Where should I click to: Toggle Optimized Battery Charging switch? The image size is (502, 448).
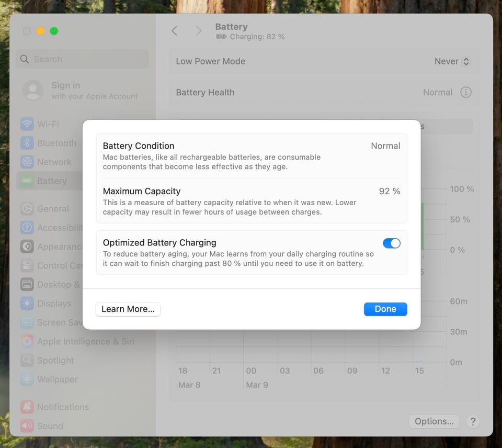(x=391, y=243)
